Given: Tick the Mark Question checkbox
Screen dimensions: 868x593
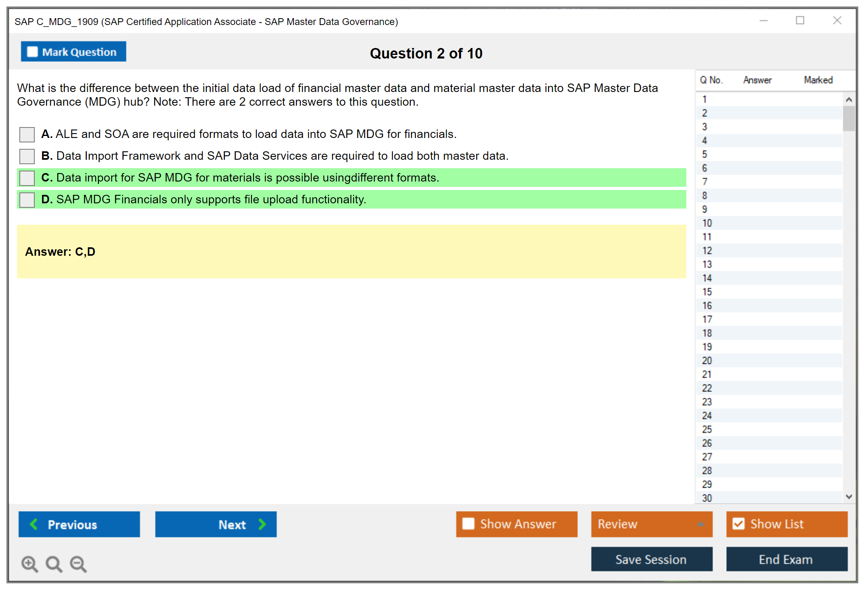Looking at the screenshot, I should coord(32,52).
